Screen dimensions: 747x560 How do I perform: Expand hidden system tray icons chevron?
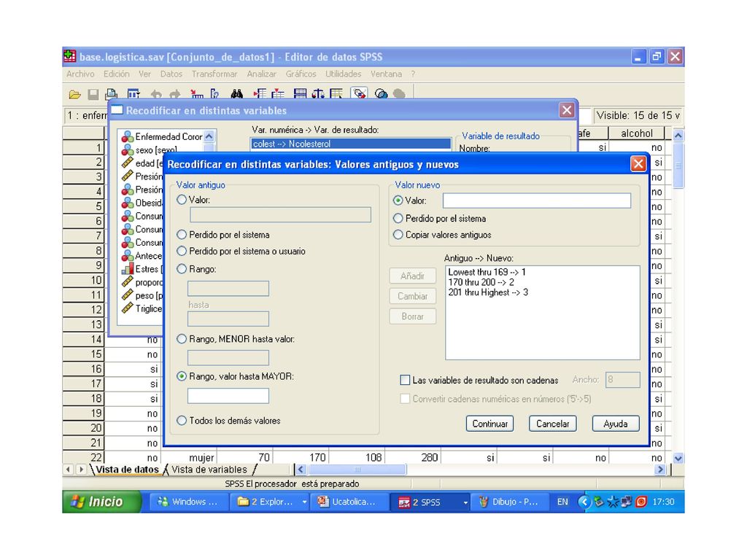tap(584, 502)
